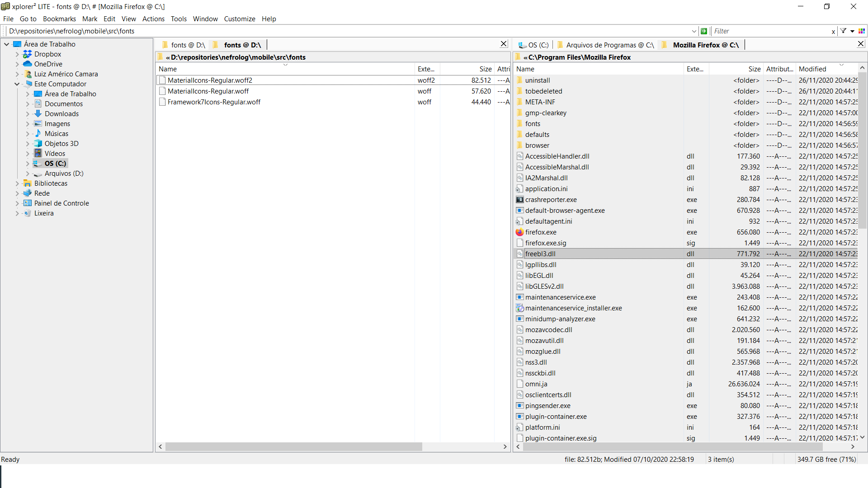Click the crashreporter.exe icon

[x=520, y=200]
